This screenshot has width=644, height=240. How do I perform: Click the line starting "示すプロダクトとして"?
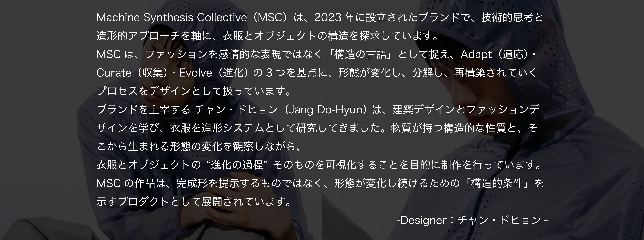tap(194, 202)
